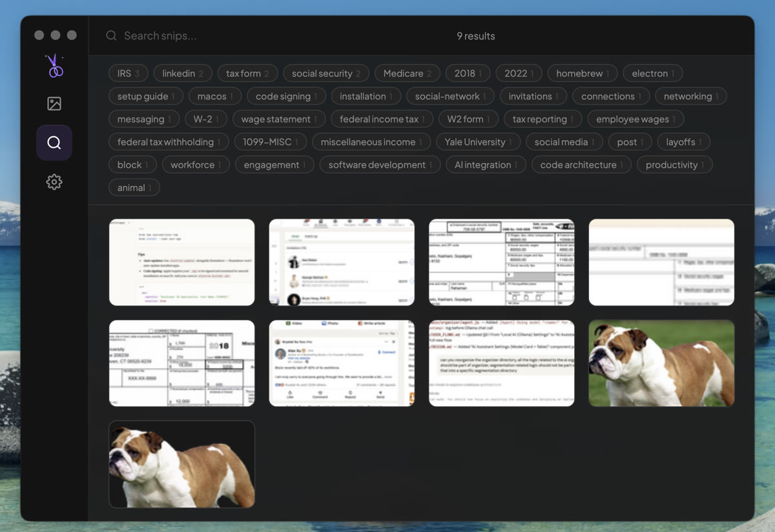Image resolution: width=775 pixels, height=532 pixels.
Task: Choose the code architecture tag
Action: [x=581, y=165]
